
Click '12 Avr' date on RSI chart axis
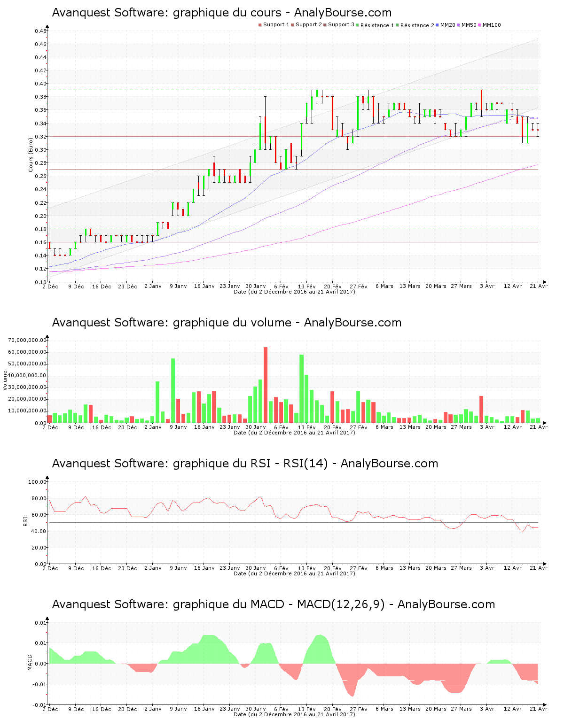tap(513, 568)
